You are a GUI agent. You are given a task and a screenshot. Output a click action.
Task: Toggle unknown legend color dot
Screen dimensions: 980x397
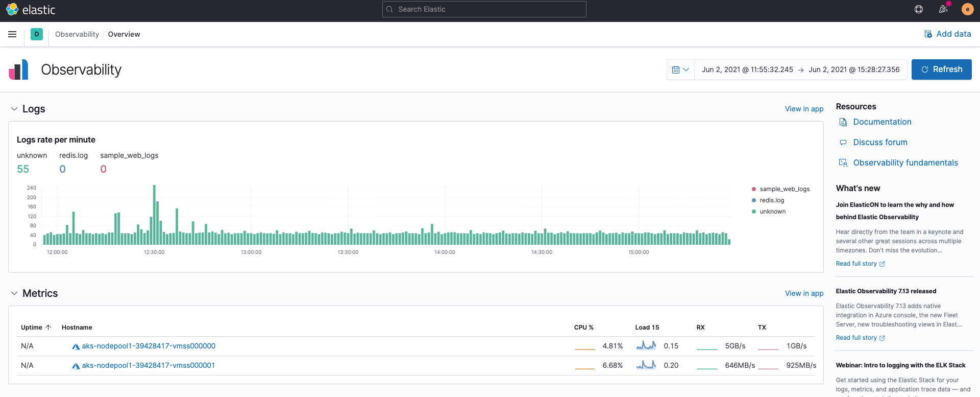click(754, 212)
